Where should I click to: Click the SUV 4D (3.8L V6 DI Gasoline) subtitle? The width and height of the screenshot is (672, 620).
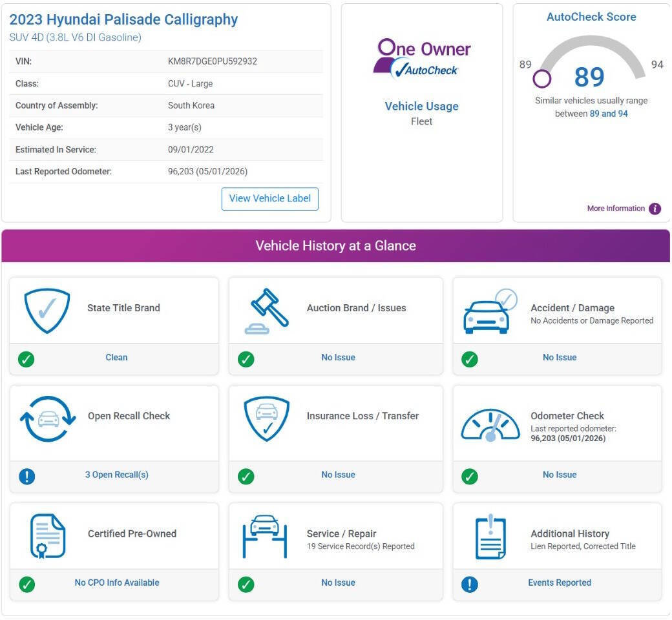click(76, 37)
